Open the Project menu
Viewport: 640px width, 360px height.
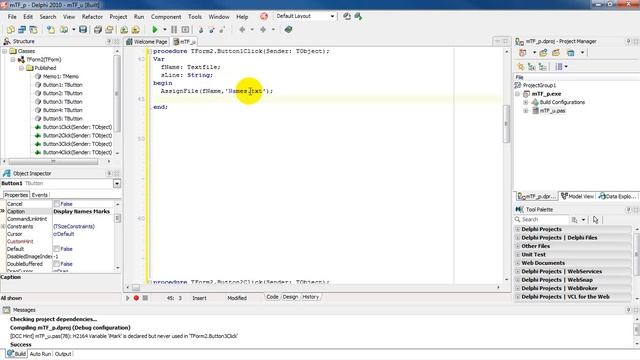pyautogui.click(x=118, y=17)
